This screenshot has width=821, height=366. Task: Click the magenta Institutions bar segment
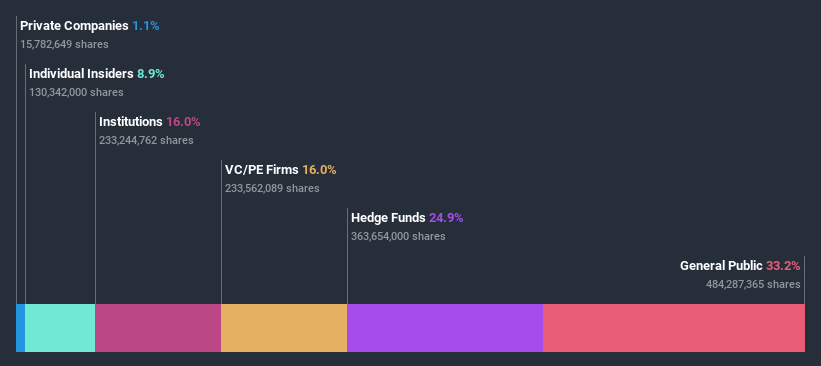coord(158,328)
